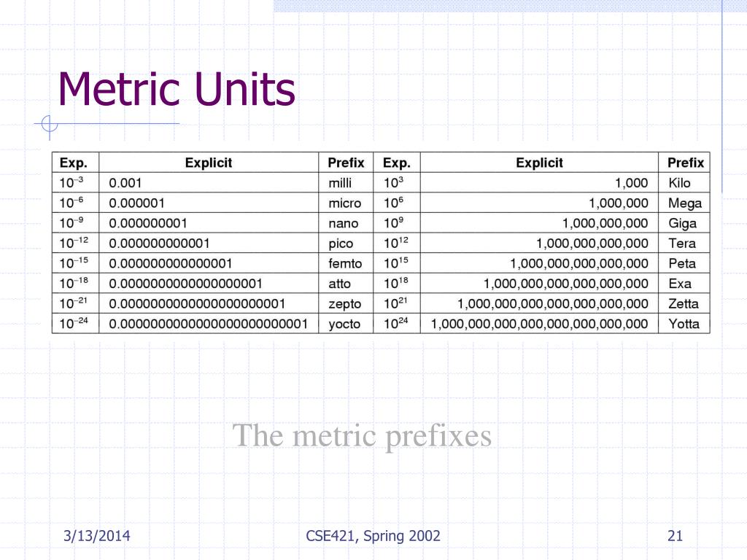The width and height of the screenshot is (747, 560).
Task: Select the 'Mega' prefix cell
Action: (684, 203)
